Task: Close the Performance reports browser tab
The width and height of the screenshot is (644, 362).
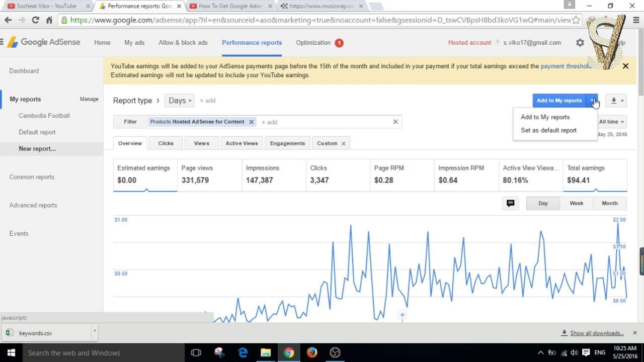Action: (179, 6)
